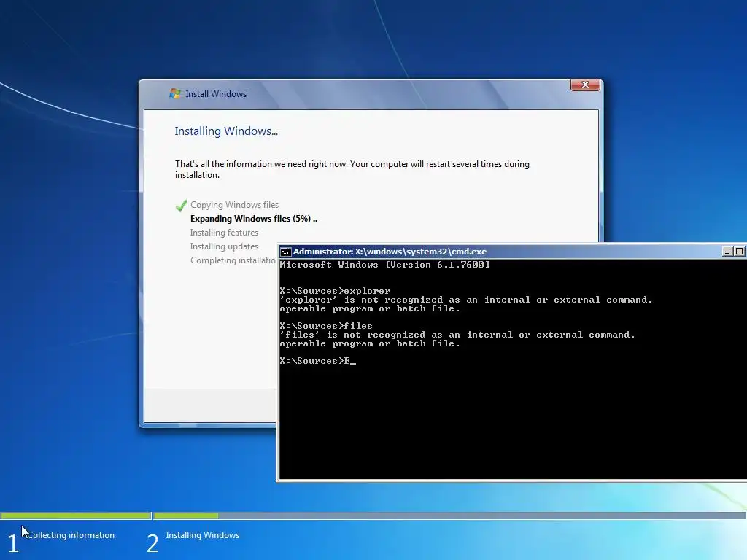
Task: Click the 'X:\Sources>files' command line
Action: pyautogui.click(x=326, y=326)
